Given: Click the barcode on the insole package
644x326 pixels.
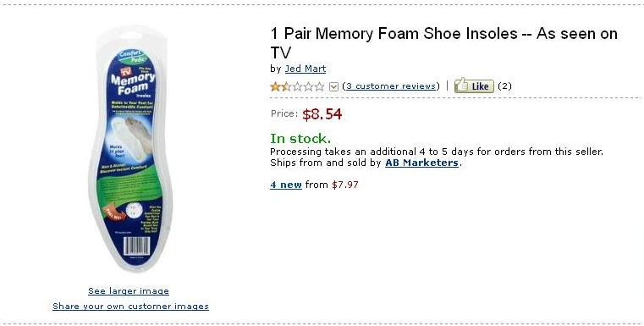Looking at the screenshot, I should pyautogui.click(x=137, y=246).
